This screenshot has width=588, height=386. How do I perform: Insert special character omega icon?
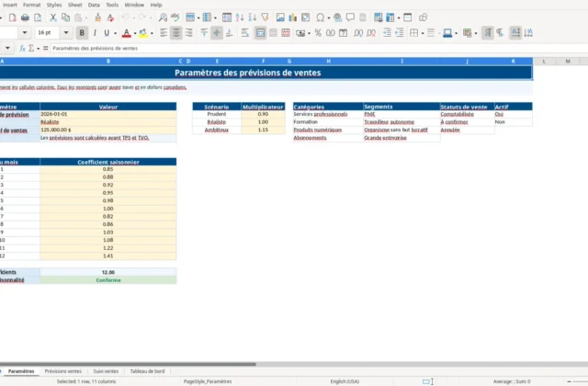(321, 17)
